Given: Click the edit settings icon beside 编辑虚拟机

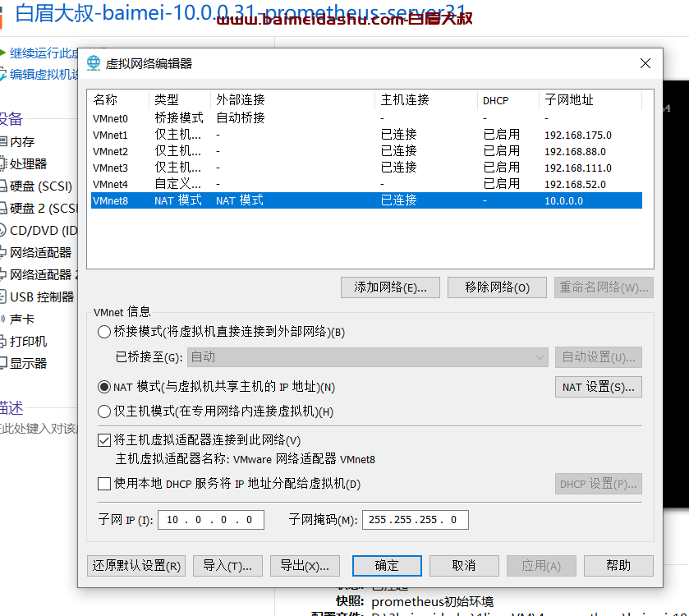Looking at the screenshot, I should coord(2,74).
